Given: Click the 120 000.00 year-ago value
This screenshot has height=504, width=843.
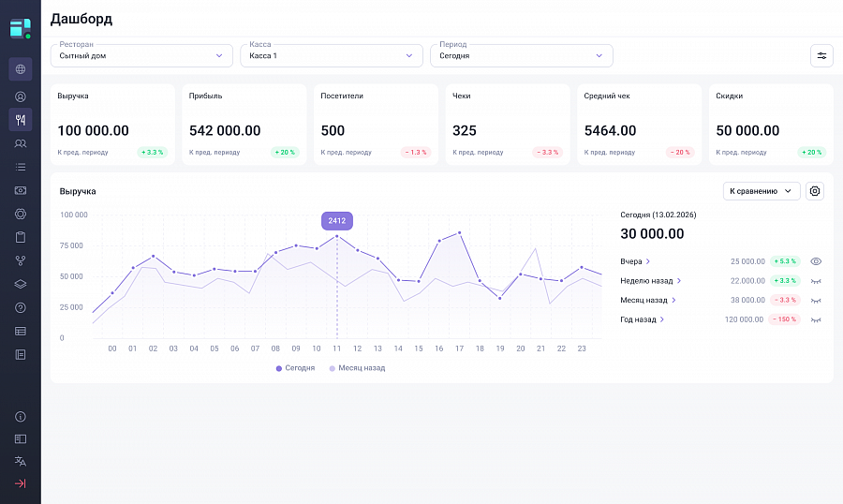Looking at the screenshot, I should (x=744, y=319).
